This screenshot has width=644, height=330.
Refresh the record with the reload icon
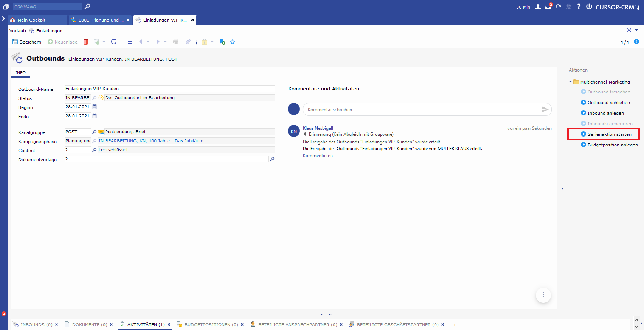pyautogui.click(x=113, y=42)
